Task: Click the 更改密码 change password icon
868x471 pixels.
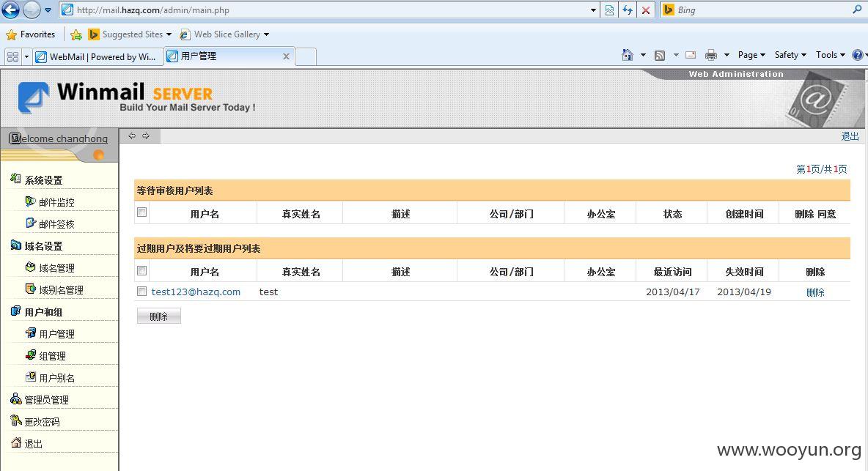Action: point(16,420)
